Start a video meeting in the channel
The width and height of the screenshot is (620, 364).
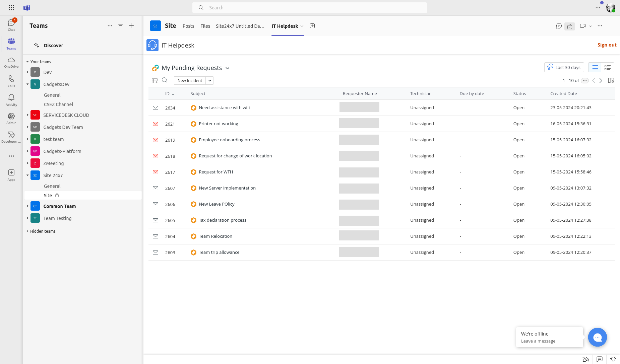(583, 26)
